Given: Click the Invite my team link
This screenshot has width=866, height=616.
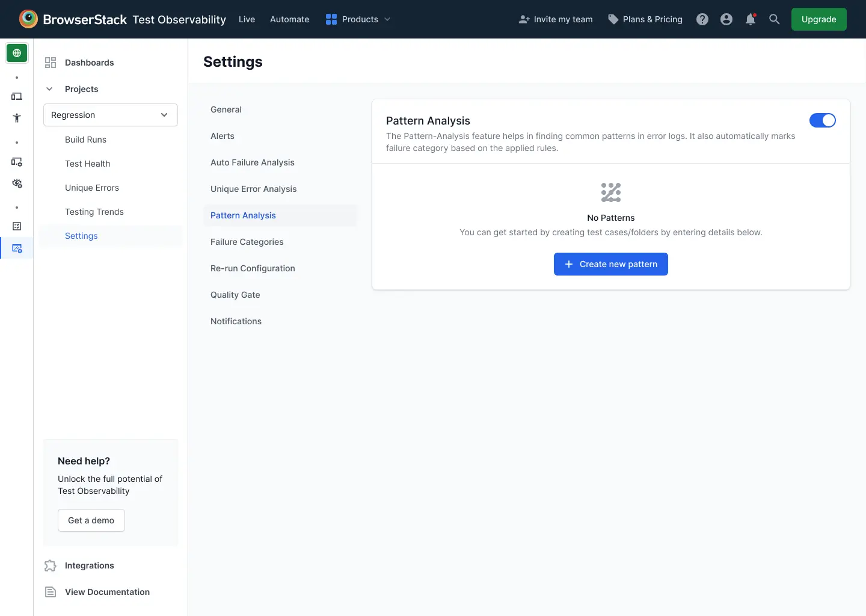Looking at the screenshot, I should [564, 19].
